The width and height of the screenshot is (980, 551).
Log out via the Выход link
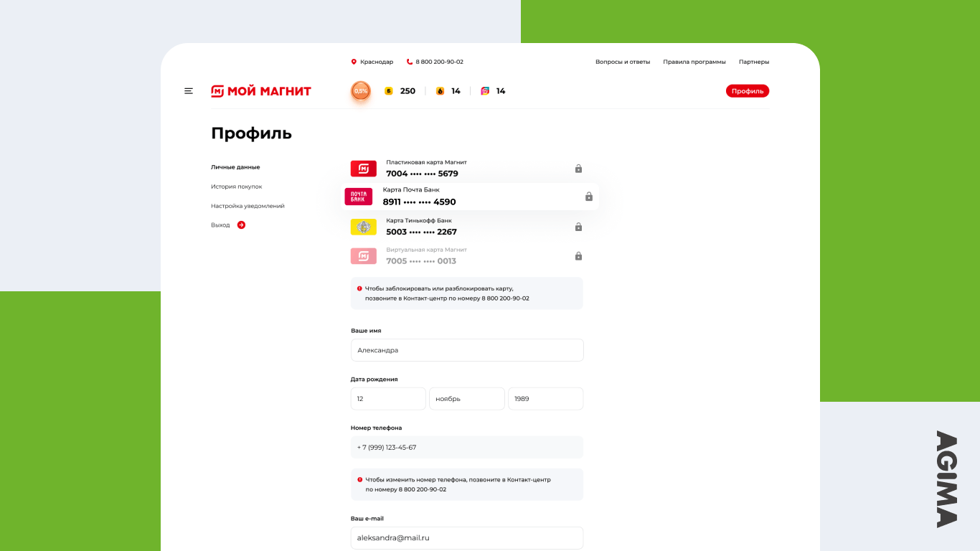220,225
